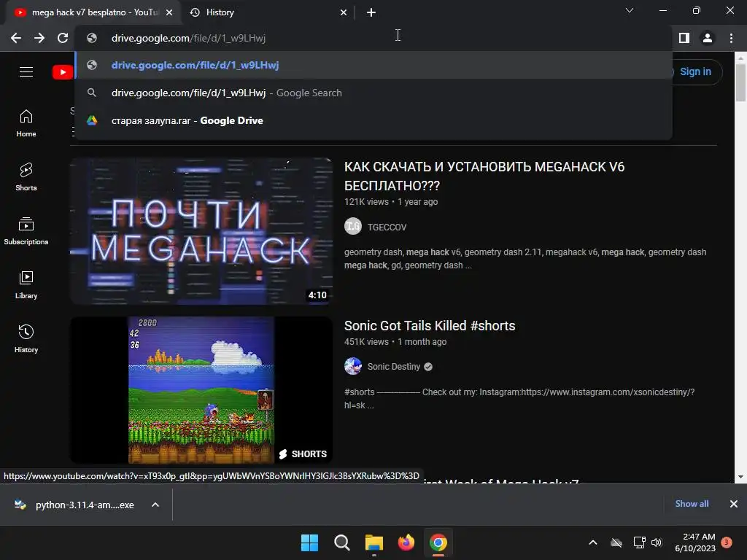The height and width of the screenshot is (560, 747).
Task: Open TGECCOV channel avatar
Action: coord(353,226)
